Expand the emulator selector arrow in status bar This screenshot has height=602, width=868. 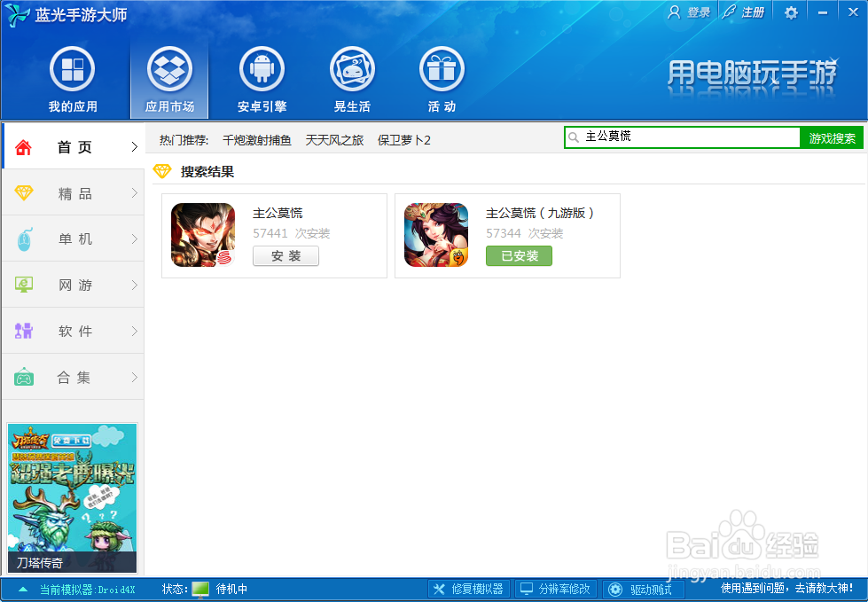[23, 590]
